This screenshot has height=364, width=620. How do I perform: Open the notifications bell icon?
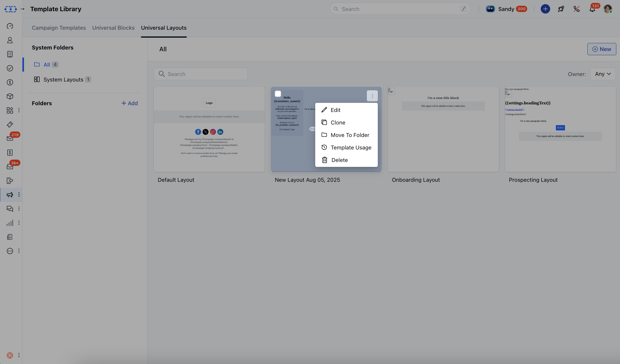pos(592,9)
